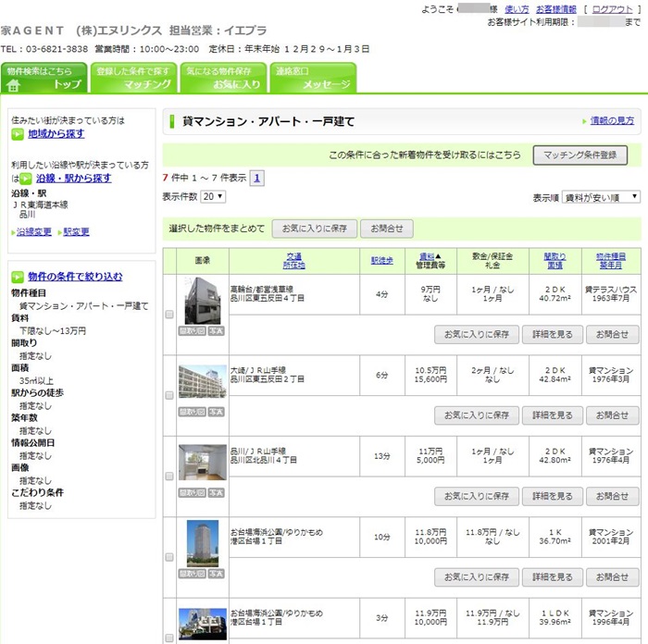The height and width of the screenshot is (644, 648).
Task: Click the green arrow icon beside 地域から探す
Action: 18,134
